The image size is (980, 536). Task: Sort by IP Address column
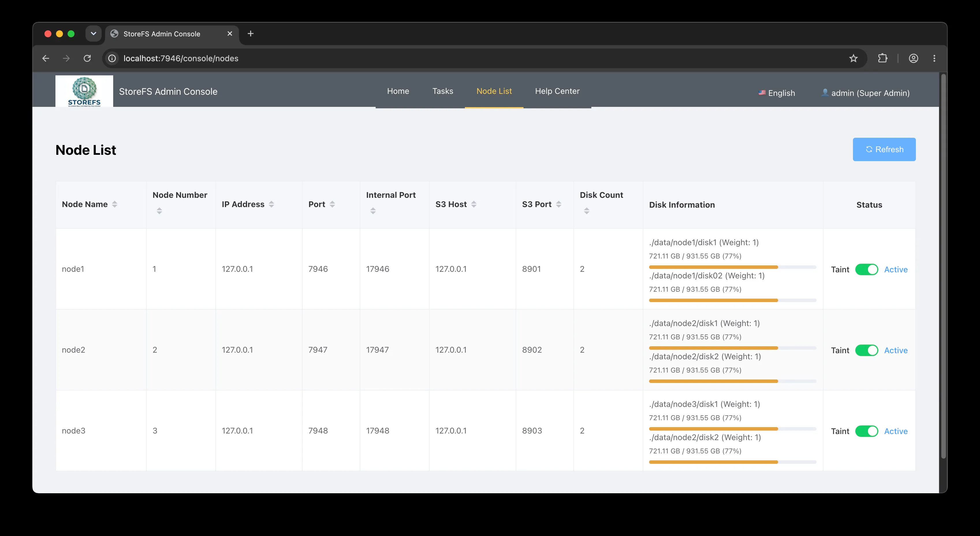[271, 204]
